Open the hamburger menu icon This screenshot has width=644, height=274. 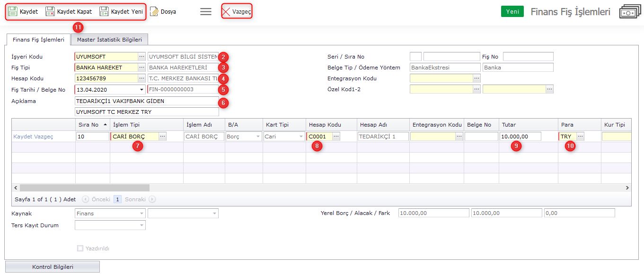pyautogui.click(x=206, y=11)
